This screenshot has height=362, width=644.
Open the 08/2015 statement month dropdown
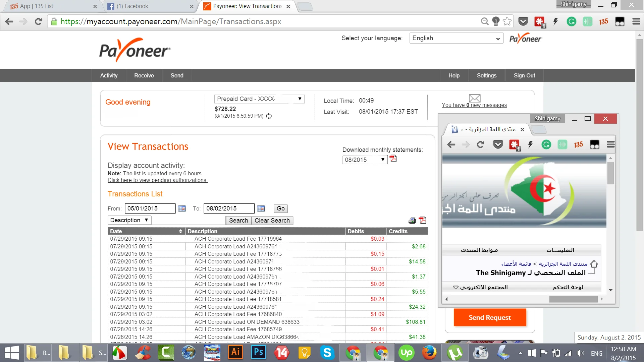click(365, 160)
